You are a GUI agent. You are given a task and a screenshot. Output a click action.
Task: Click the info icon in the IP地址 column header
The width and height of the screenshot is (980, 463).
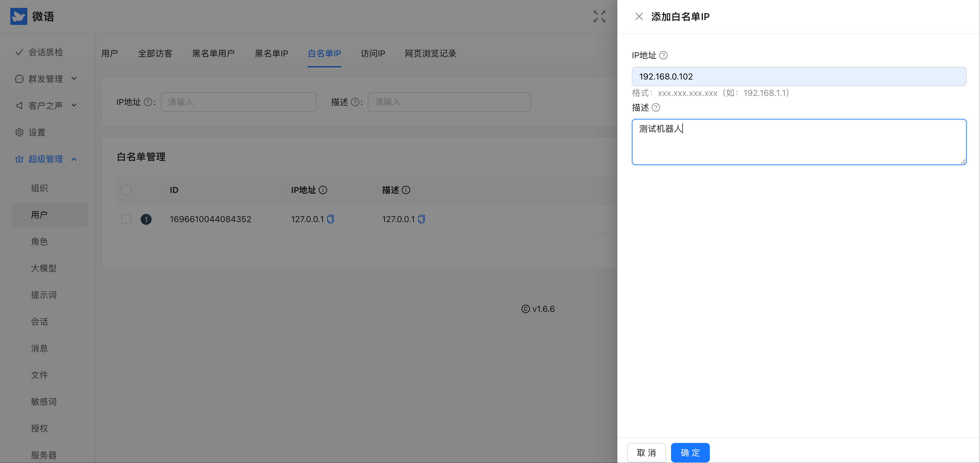click(323, 190)
